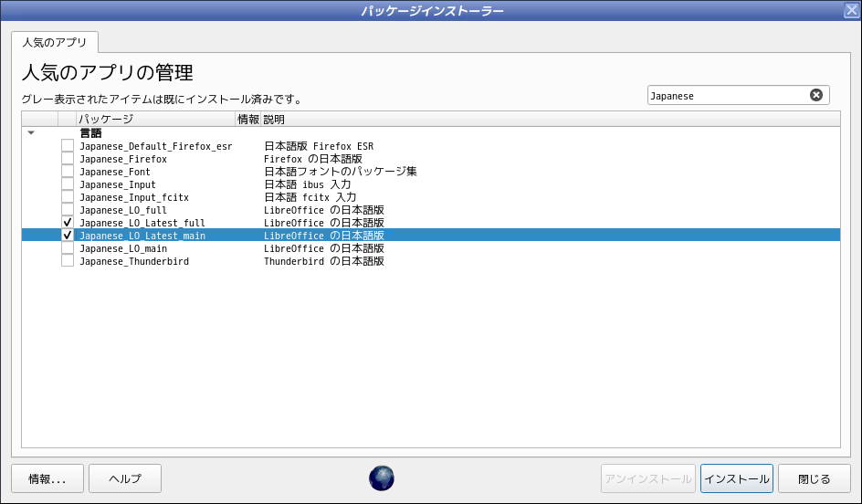The width and height of the screenshot is (862, 504).
Task: Select Japanese_LO_Latest_full package name
Action: [142, 223]
